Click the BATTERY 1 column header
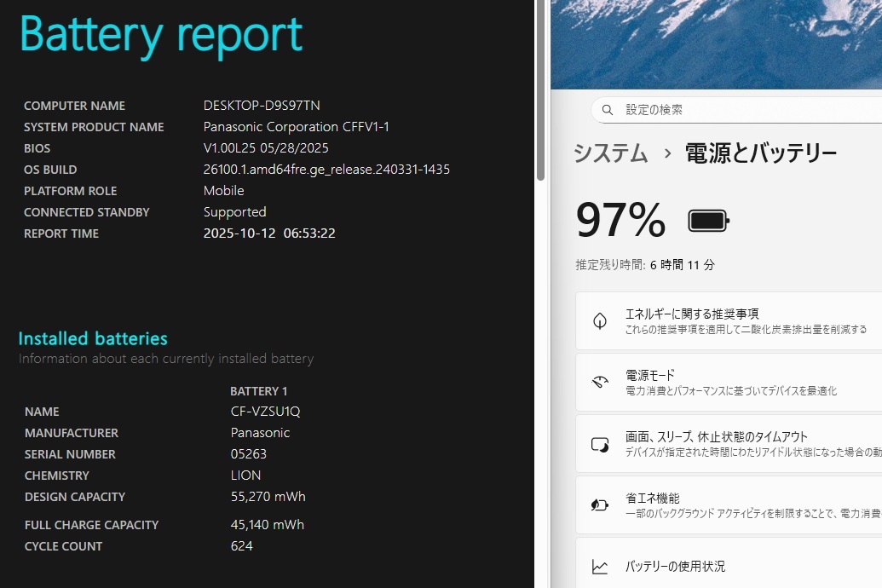This screenshot has height=588, width=882. [259, 391]
